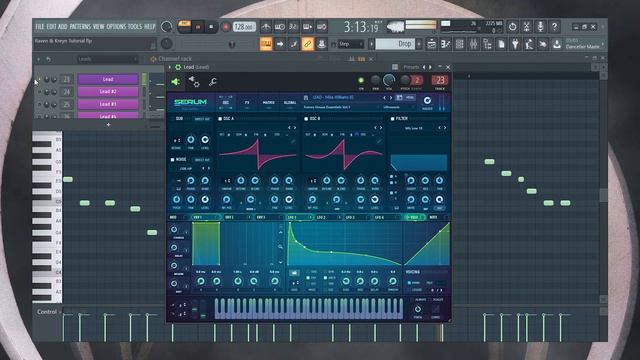Choose next OSC A wavetable arrow
This screenshot has width=640, height=360.
pos(295,128)
